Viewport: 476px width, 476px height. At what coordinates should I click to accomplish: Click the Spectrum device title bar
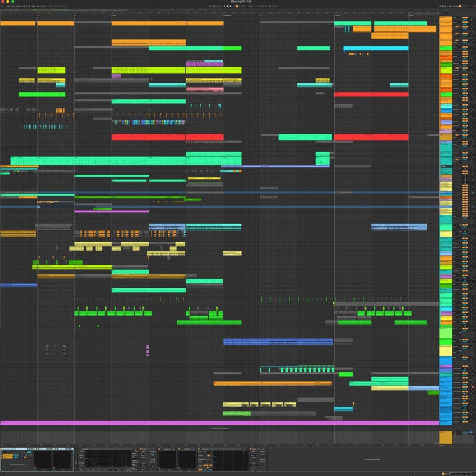pyautogui.click(x=207, y=449)
